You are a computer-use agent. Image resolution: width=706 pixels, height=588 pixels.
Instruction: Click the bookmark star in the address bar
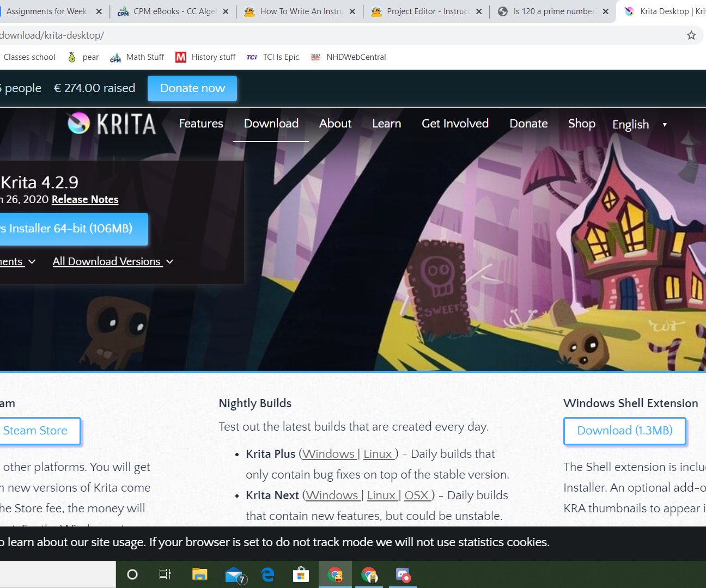pos(691,35)
